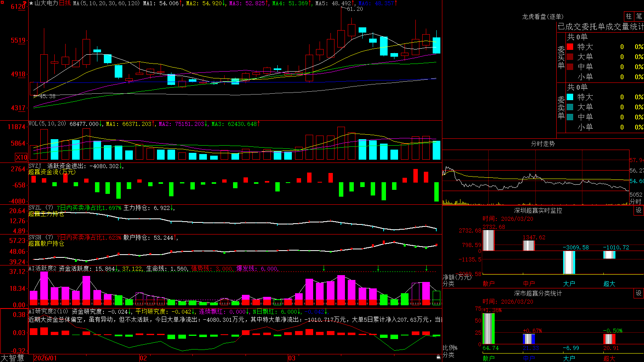Image resolution: width=644 pixels, height=362 pixels.
Task: Click the 时间: 2026/03/20 label in 深圳超赢实时监控
Action: click(508, 219)
